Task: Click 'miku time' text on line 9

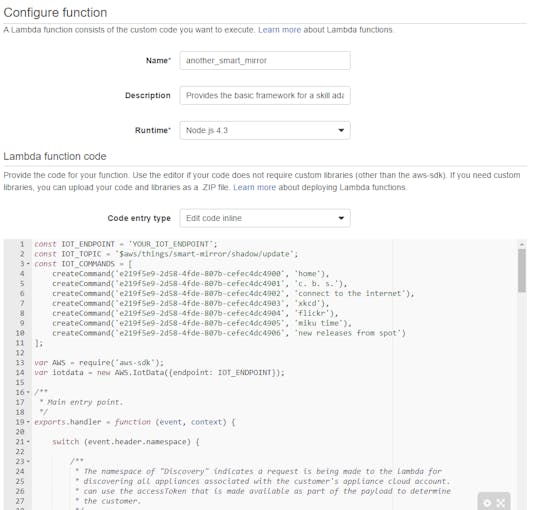Action: [320, 323]
